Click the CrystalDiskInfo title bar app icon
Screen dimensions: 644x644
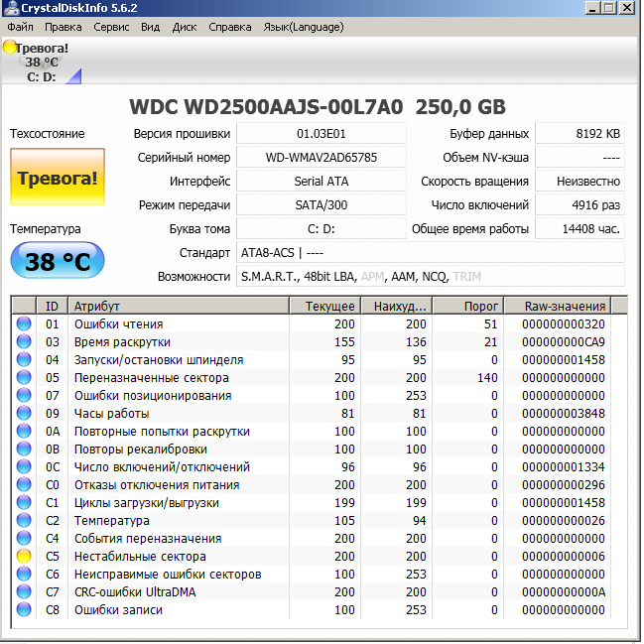[x=11, y=9]
